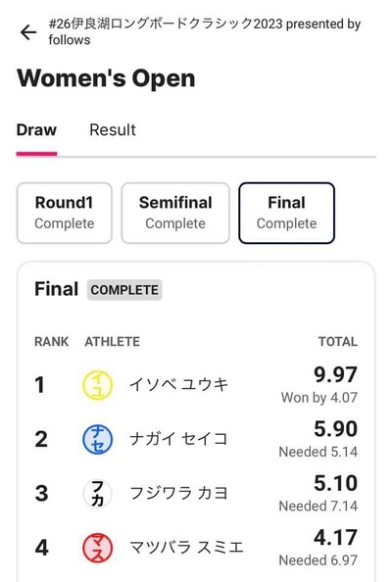Click the event title in header

tap(205, 31)
